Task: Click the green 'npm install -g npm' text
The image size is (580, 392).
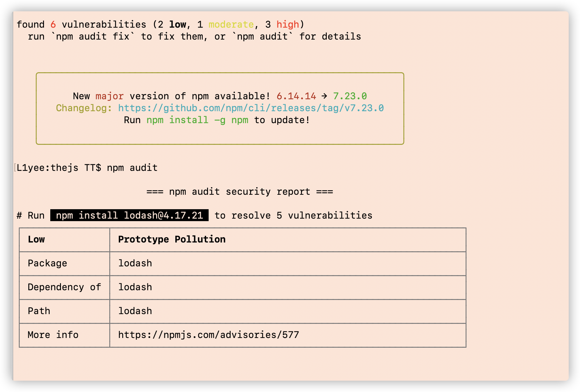Action: 197,120
